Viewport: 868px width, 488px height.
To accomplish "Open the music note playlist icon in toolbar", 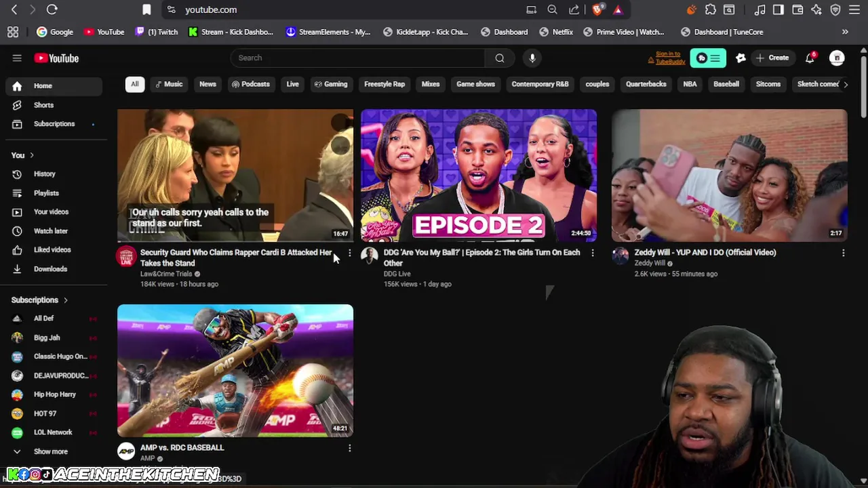I will click(760, 9).
